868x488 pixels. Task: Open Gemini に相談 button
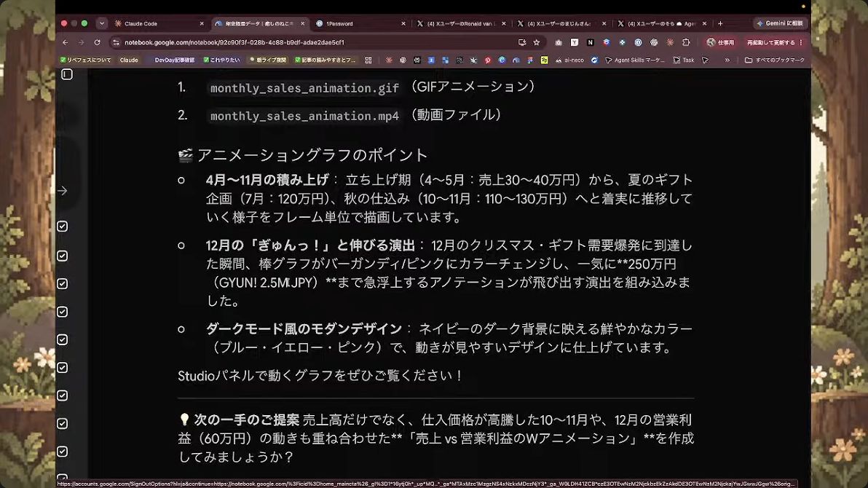point(779,23)
